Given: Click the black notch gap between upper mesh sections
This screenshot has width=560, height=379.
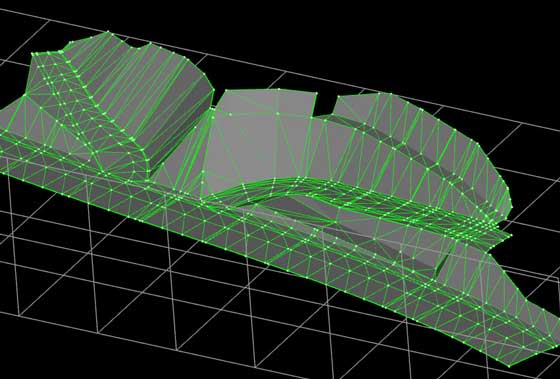Looking at the screenshot, I should click(324, 105).
